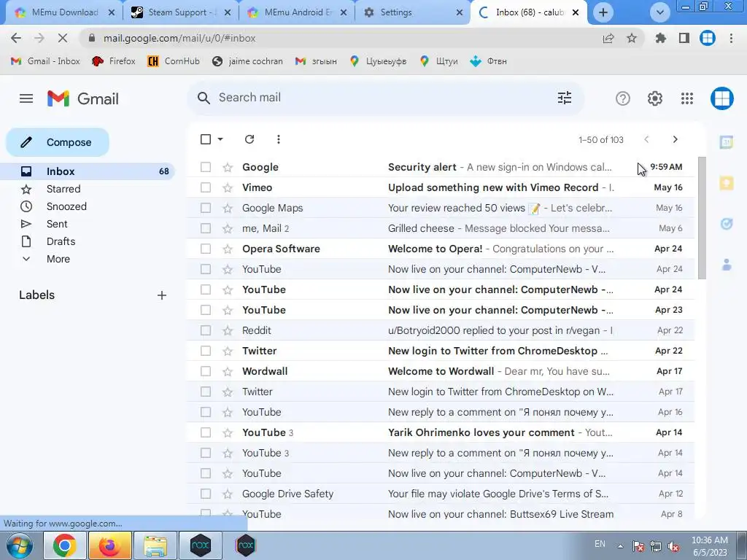This screenshot has height=560, width=747.
Task: Open the Contacts side panel icon
Action: tap(727, 264)
